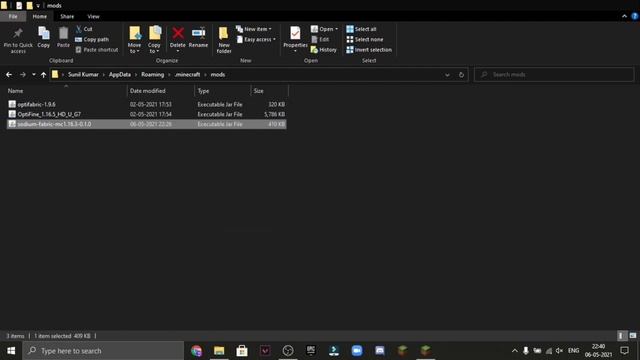Open Zoom from taskbar
The image size is (640, 360).
coord(357,351)
